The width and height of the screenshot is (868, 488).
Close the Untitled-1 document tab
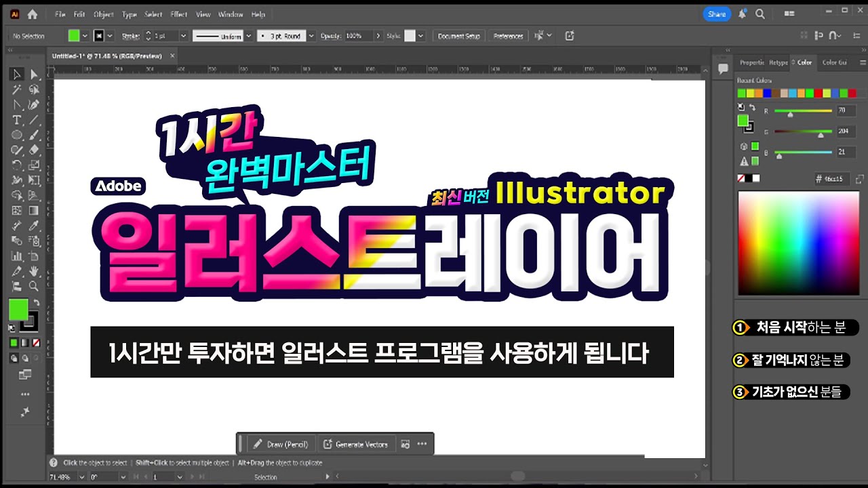pyautogui.click(x=172, y=56)
